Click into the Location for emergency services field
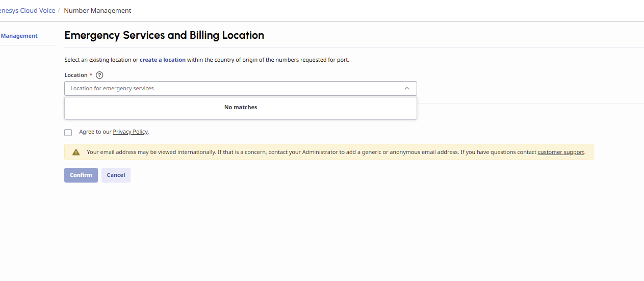This screenshot has width=644, height=281. [229, 88]
